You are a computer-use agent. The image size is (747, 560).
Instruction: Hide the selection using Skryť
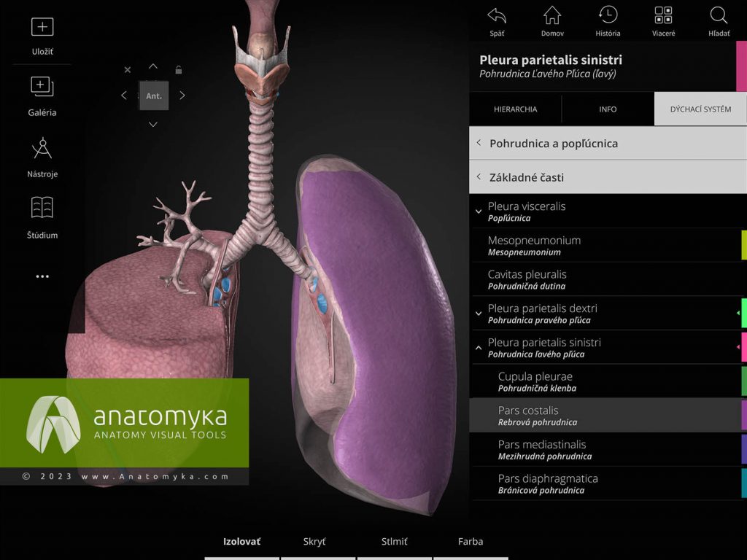point(314,542)
